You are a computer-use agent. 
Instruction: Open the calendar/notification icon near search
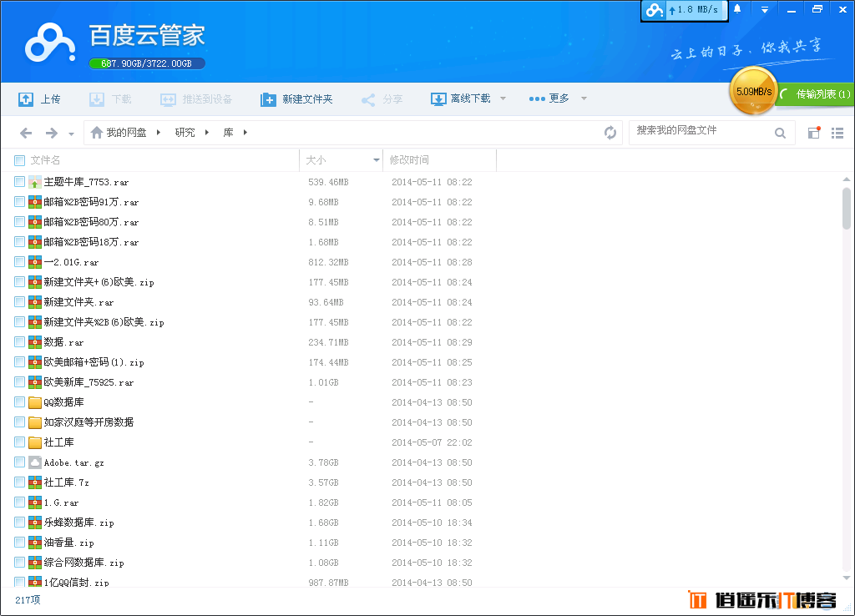814,133
